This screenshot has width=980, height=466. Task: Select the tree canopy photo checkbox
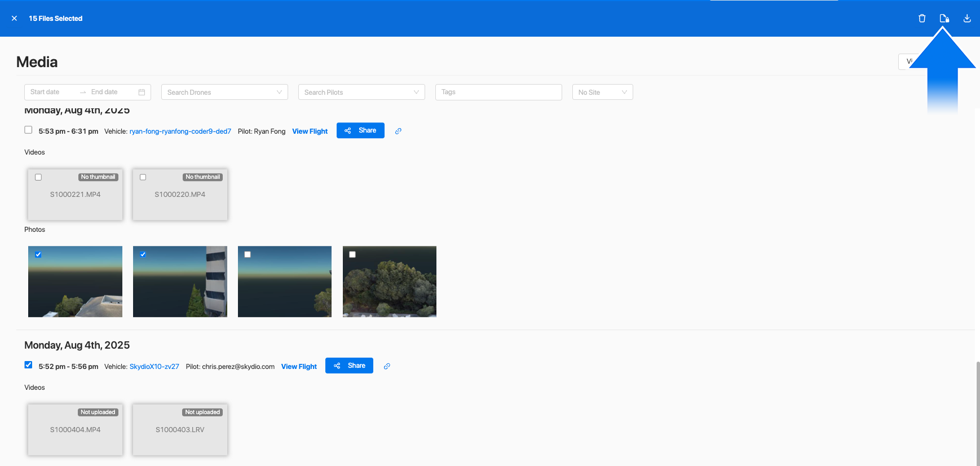pyautogui.click(x=352, y=254)
